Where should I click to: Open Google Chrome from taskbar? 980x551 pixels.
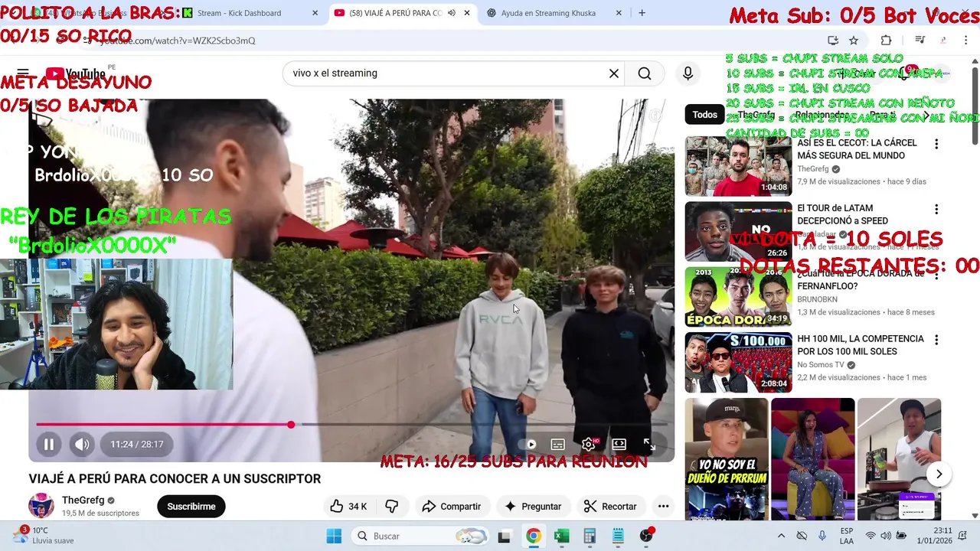coord(533,536)
